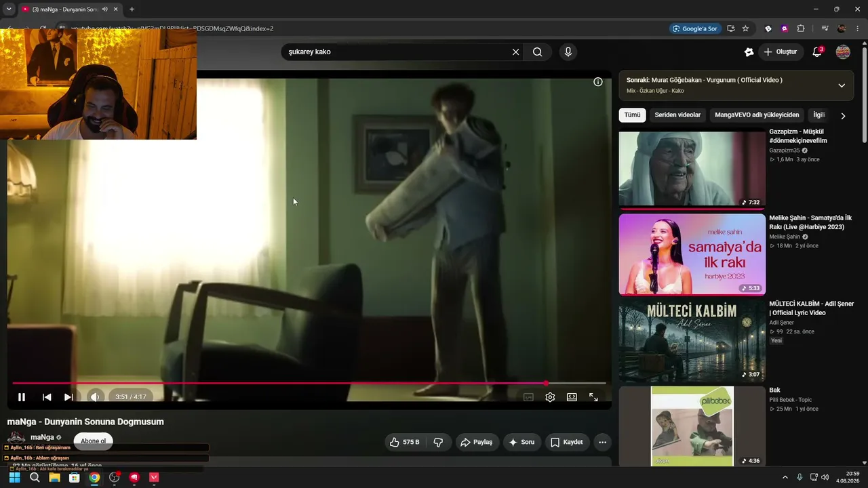Enter fullscreen video mode
The image size is (868, 488).
tap(593, 397)
